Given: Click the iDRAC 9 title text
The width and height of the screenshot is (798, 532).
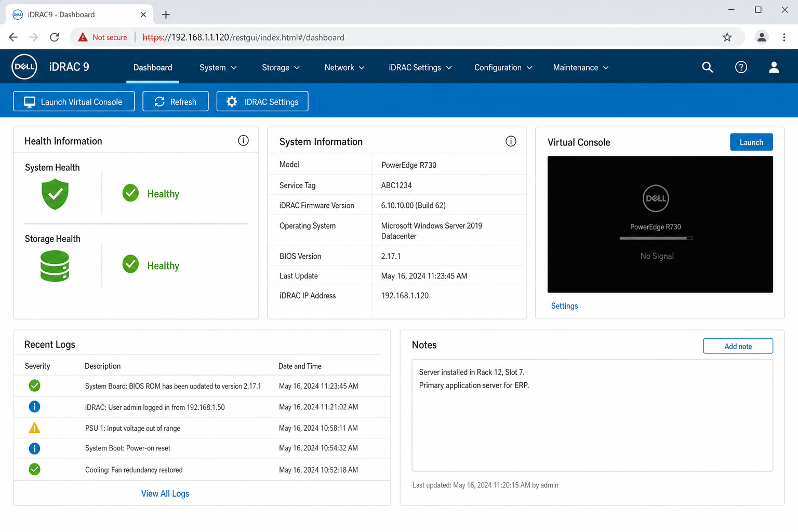Looking at the screenshot, I should coord(69,67).
